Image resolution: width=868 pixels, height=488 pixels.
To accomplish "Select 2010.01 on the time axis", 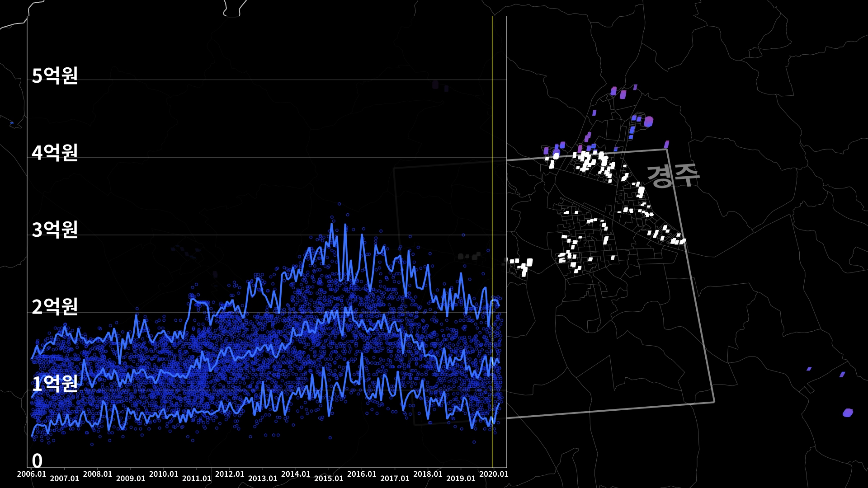I will pos(164,474).
